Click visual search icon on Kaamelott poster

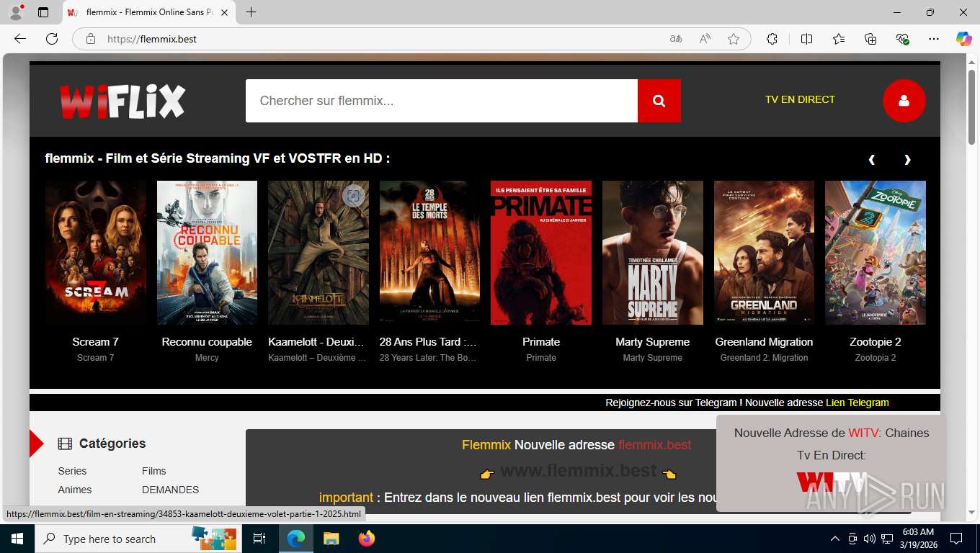click(x=353, y=196)
